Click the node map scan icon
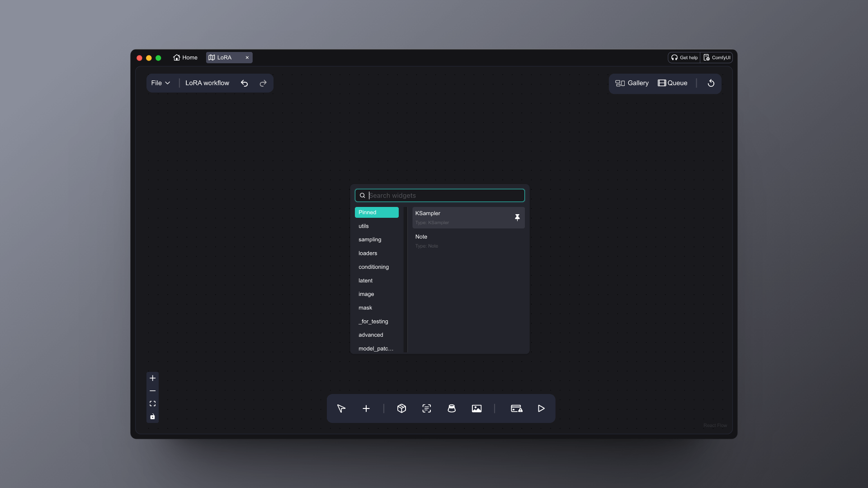This screenshot has height=488, width=868. pos(427,408)
